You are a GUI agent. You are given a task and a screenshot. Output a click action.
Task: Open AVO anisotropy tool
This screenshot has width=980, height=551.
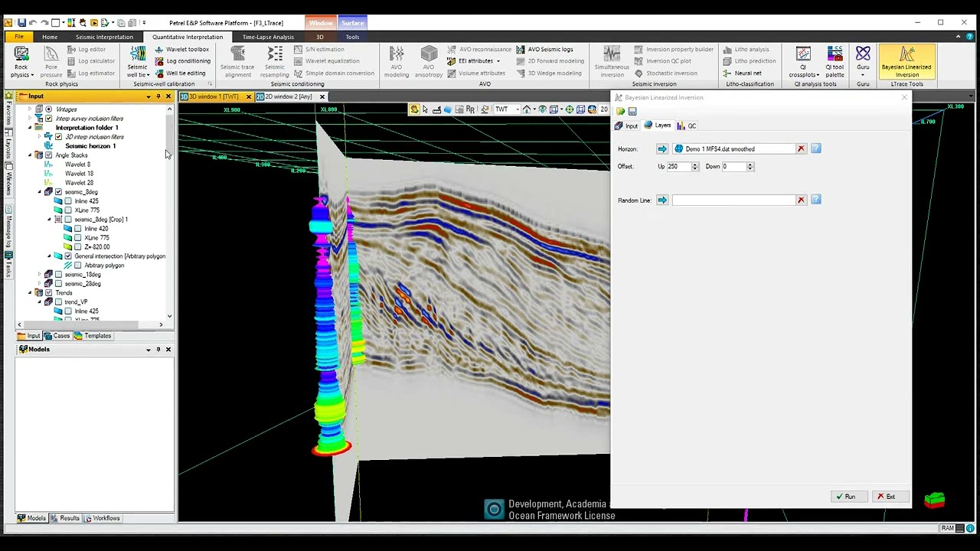(x=429, y=61)
